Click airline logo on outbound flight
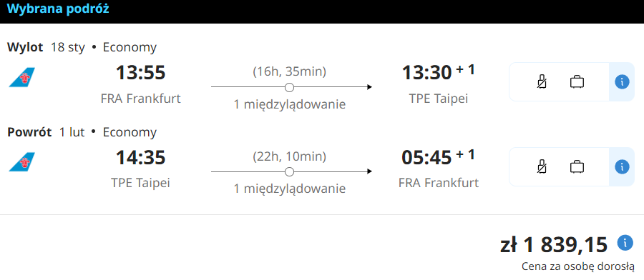Screen dimensions: 644x280 click(21, 77)
